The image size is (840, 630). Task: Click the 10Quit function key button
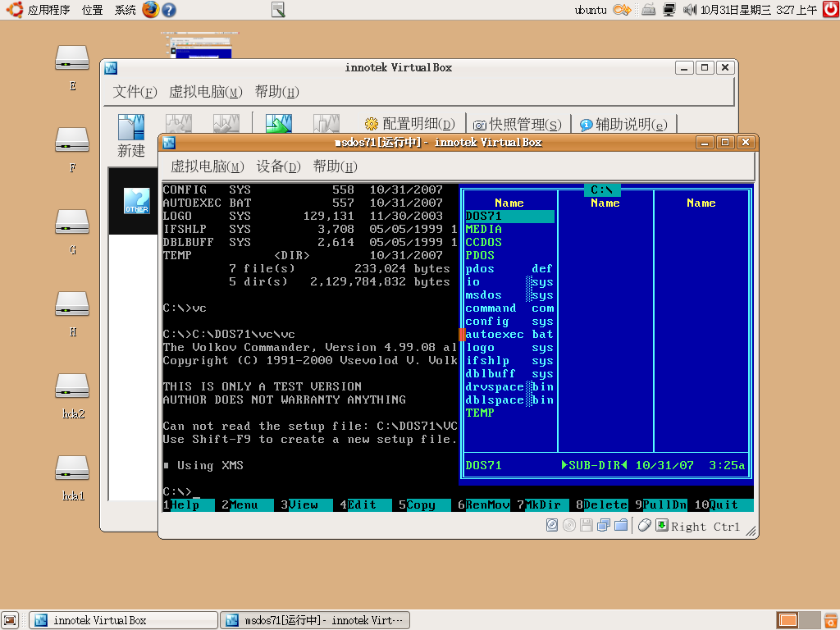click(724, 505)
